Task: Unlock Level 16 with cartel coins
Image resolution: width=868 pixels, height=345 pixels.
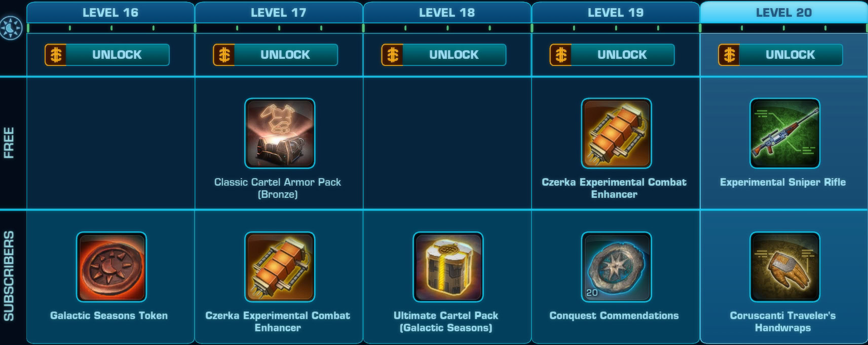Action: [x=107, y=55]
